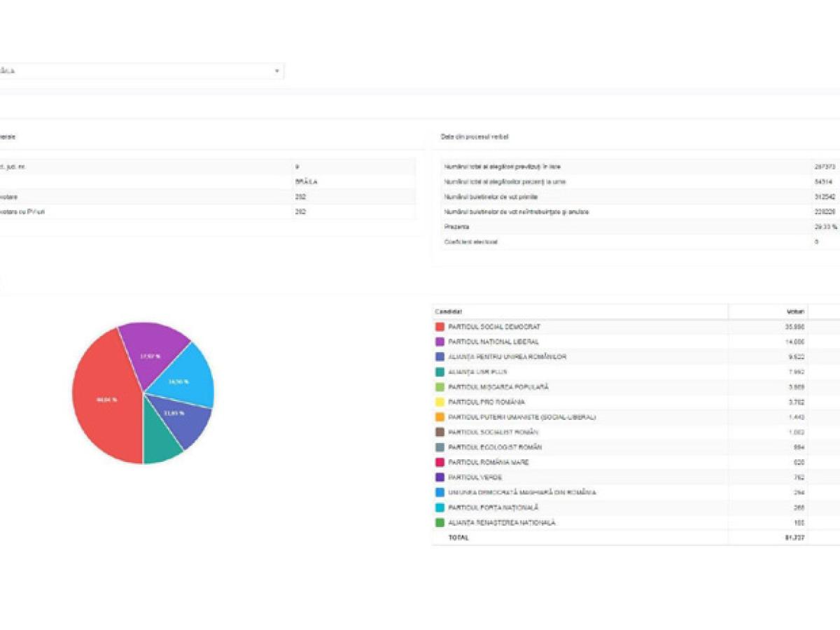
Task: Click the Partidul Ecologist Român row label
Action: pos(494,447)
